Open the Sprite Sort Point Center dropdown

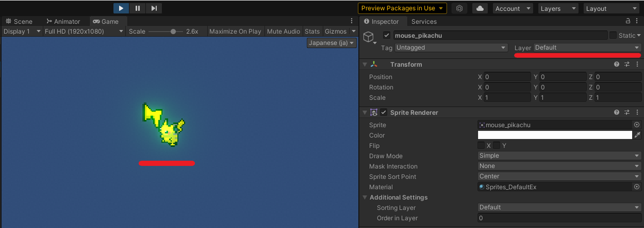559,176
